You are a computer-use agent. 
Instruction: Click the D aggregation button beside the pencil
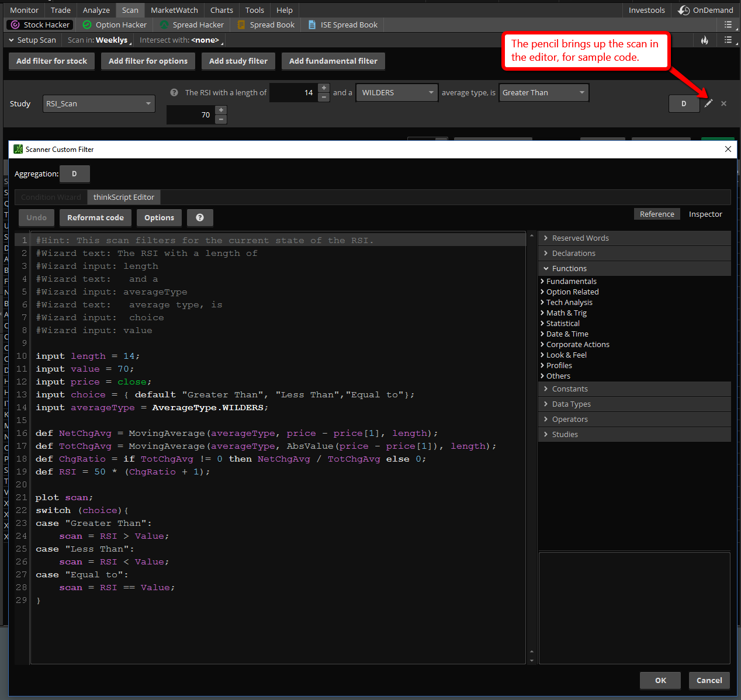tap(684, 103)
